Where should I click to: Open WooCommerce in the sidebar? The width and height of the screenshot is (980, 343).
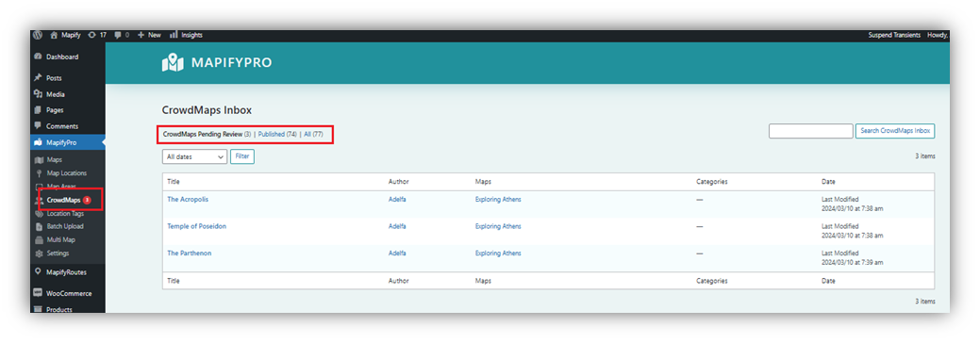(69, 293)
